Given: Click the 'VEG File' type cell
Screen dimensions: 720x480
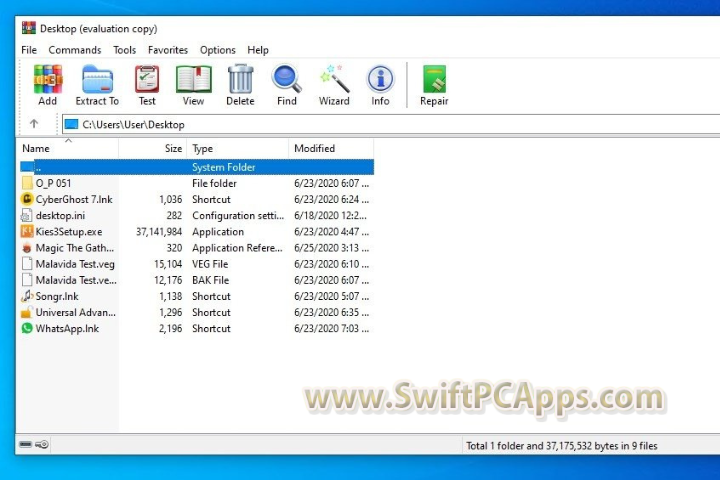Looking at the screenshot, I should [x=210, y=264].
